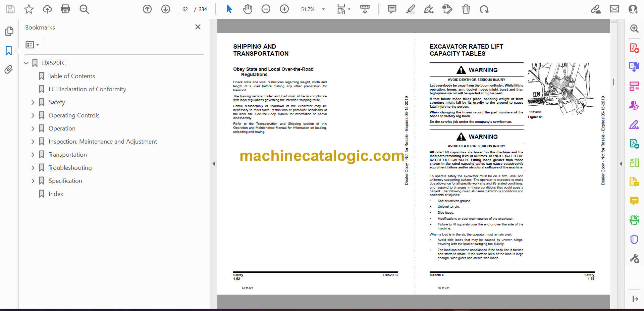Viewport: 644px width, 311px height.
Task: Open the sign document tool
Action: pyautogui.click(x=429, y=9)
